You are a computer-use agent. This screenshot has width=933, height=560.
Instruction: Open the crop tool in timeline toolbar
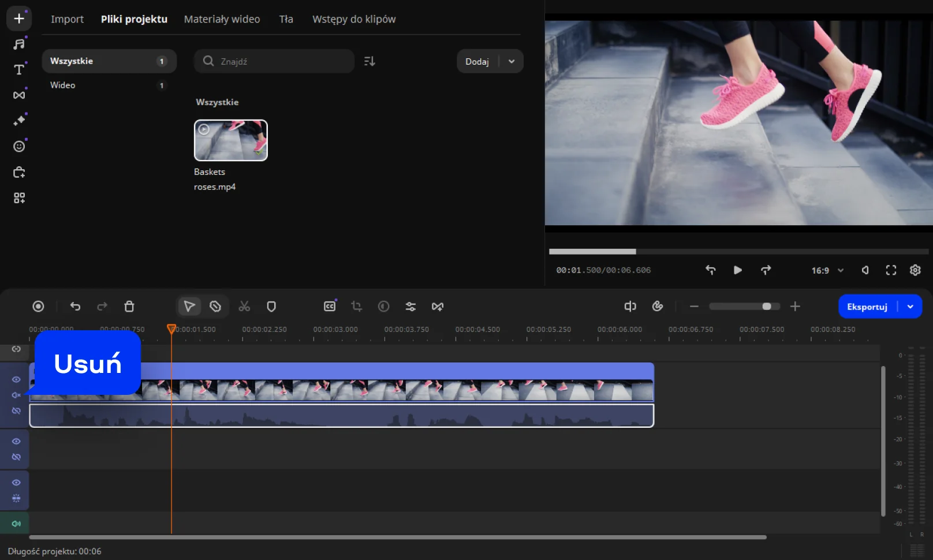[x=356, y=307]
